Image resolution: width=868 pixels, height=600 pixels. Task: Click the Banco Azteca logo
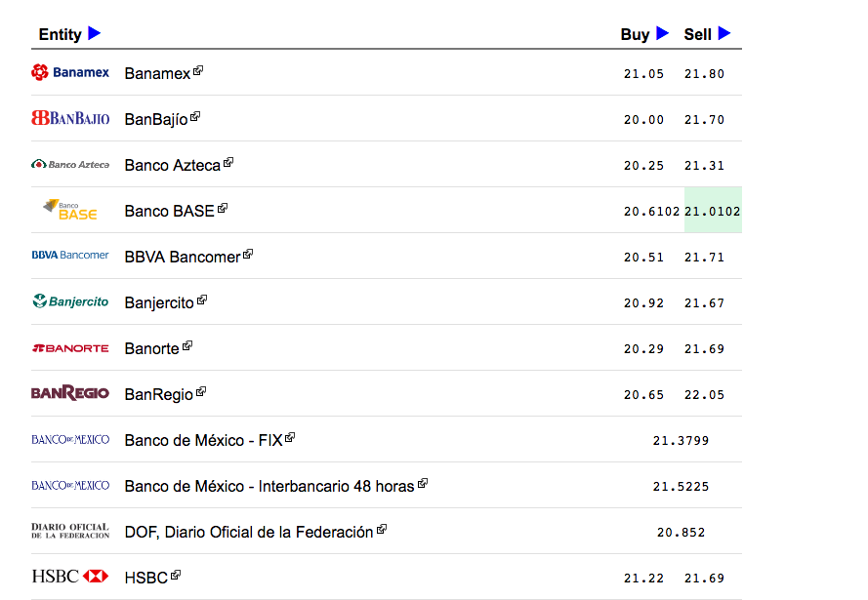click(x=70, y=164)
